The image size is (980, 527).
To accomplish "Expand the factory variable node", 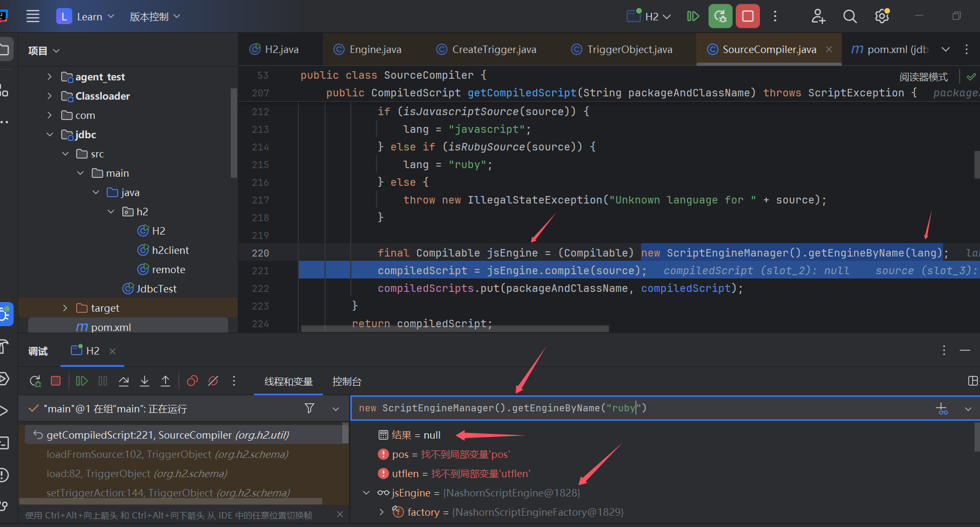I will point(381,512).
